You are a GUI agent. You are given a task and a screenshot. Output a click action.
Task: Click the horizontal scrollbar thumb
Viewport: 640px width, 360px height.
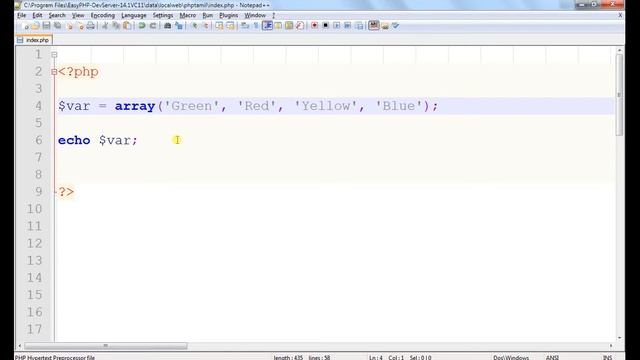(106, 346)
